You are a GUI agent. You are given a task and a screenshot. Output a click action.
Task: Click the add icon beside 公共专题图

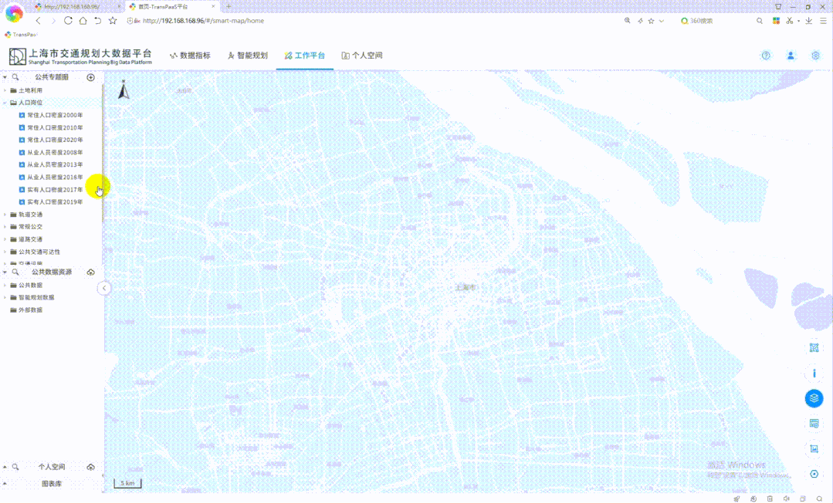pyautogui.click(x=90, y=77)
